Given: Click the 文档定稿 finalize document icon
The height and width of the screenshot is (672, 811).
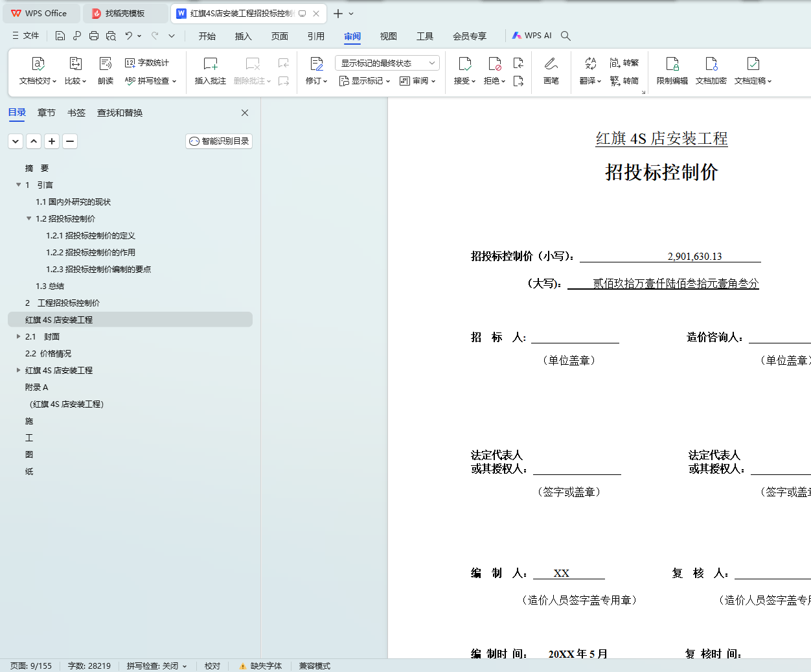Looking at the screenshot, I should click(753, 64).
